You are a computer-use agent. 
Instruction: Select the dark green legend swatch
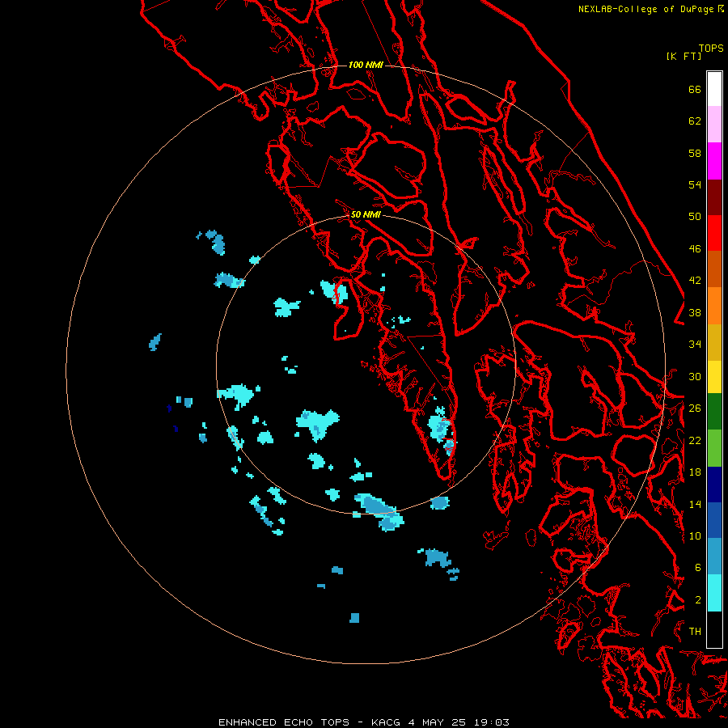tap(714, 412)
